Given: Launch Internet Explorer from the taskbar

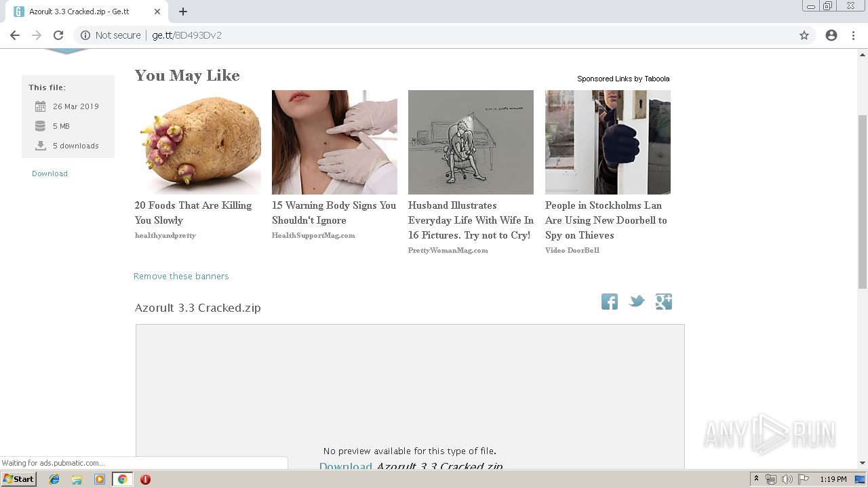Looking at the screenshot, I should (54, 479).
